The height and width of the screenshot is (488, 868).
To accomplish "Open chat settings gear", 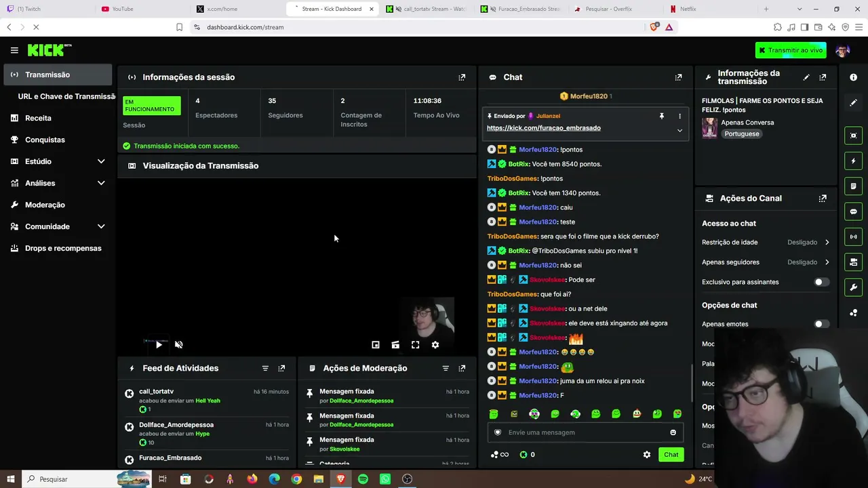I will pyautogui.click(x=647, y=455).
